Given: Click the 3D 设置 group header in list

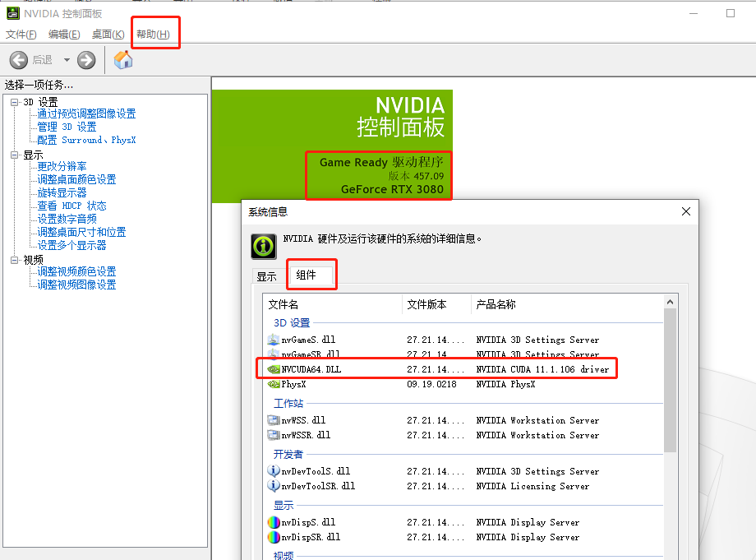Looking at the screenshot, I should click(x=292, y=322).
